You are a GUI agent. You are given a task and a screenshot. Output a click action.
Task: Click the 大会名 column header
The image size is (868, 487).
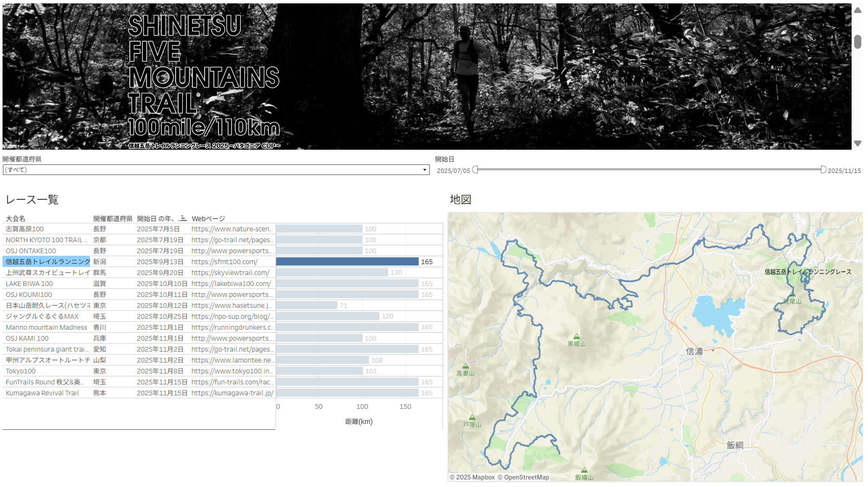coord(16,219)
